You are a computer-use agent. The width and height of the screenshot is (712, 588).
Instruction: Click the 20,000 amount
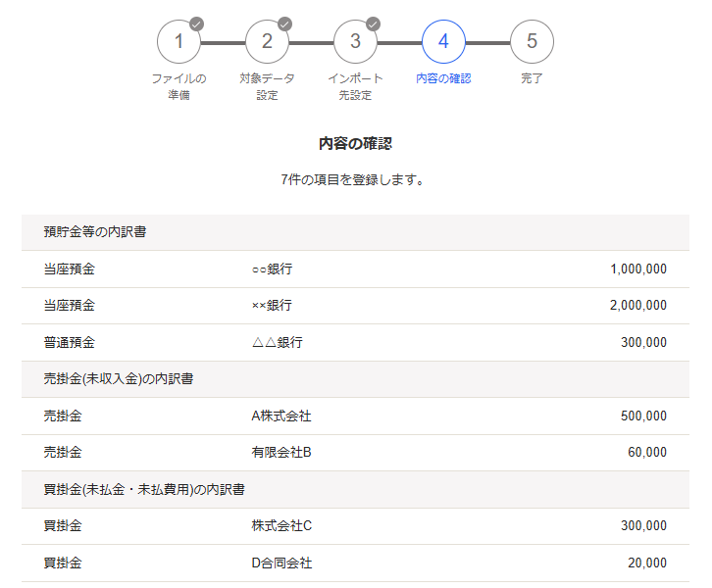[647, 563]
